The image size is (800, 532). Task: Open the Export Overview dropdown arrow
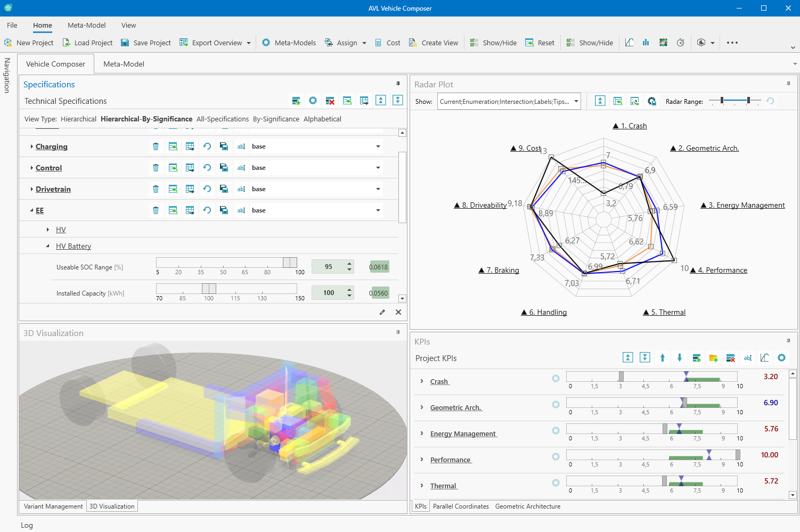(248, 43)
